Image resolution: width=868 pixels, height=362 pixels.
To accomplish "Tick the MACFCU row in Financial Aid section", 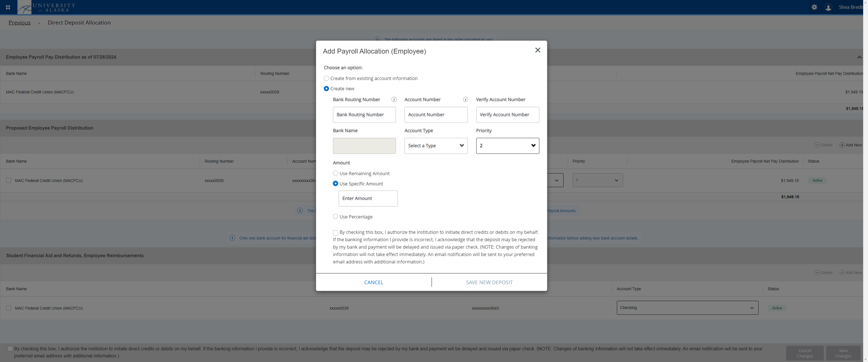I will [9, 308].
